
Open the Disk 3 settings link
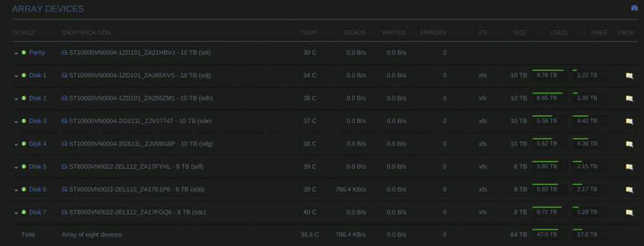38,120
